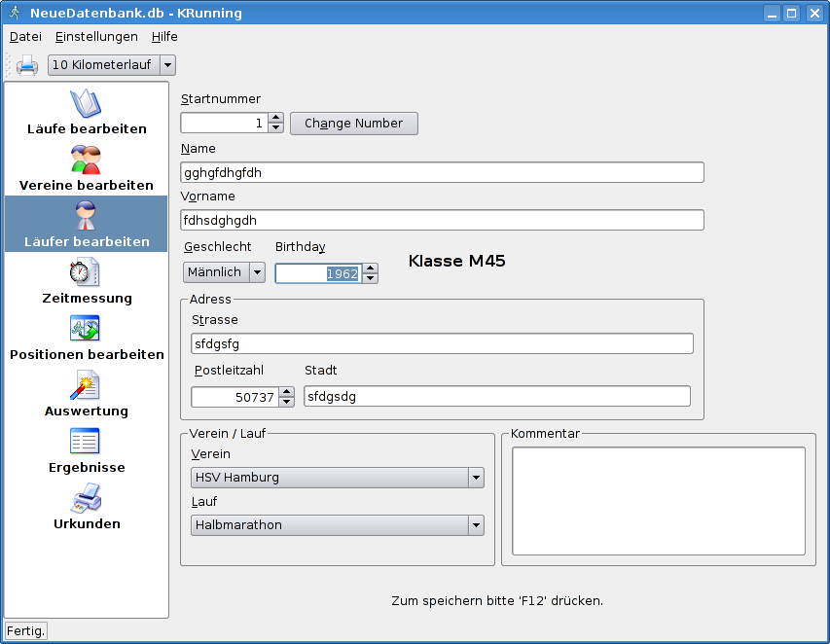
Task: Increase the Postleitzahl value
Action: pyautogui.click(x=286, y=392)
